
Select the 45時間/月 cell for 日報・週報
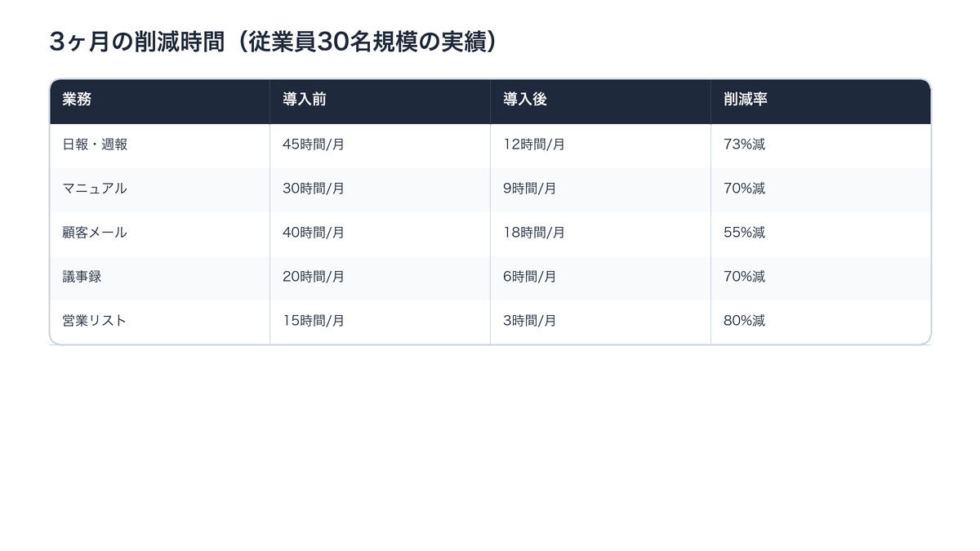coord(313,145)
